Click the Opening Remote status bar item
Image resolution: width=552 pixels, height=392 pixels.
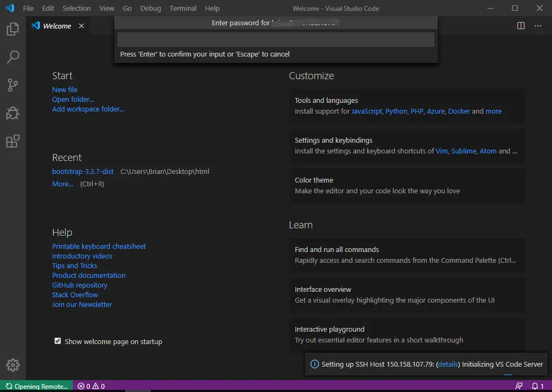(x=37, y=386)
